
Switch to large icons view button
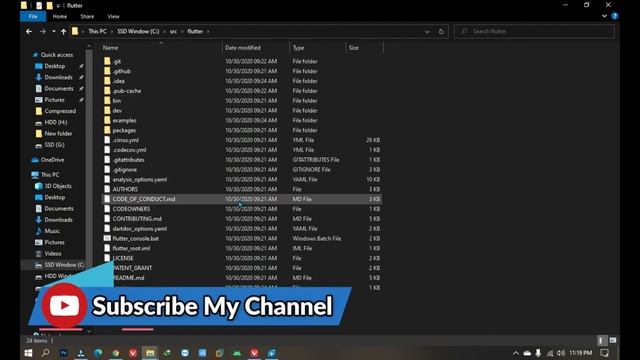pyautogui.click(x=613, y=340)
